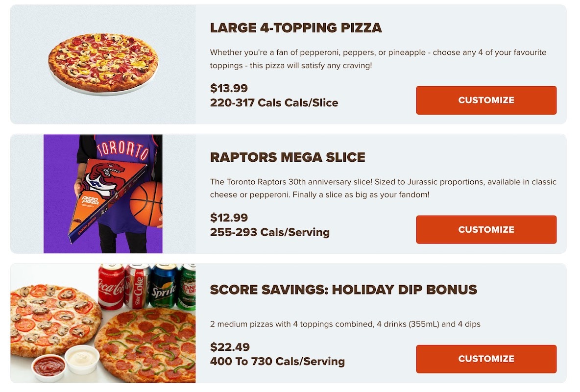Click the 220-317 Cals/Slice label

[274, 103]
